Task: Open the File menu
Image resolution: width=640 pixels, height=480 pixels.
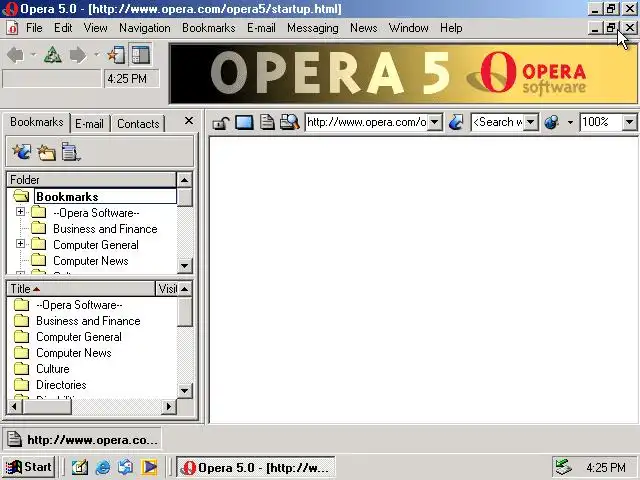Action: pos(34,28)
